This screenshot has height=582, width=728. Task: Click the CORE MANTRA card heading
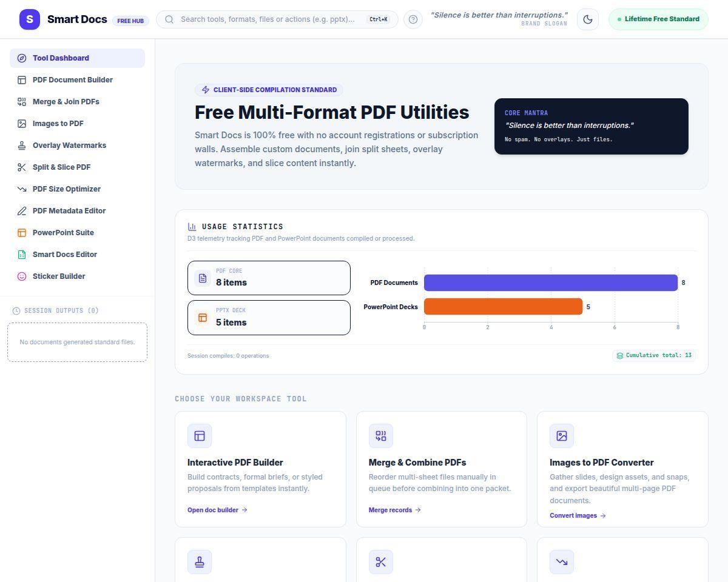(x=526, y=113)
